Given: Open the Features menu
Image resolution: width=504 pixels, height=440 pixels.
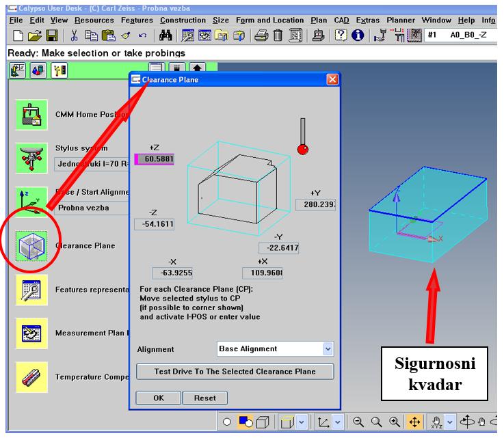Looking at the screenshot, I should (x=137, y=20).
